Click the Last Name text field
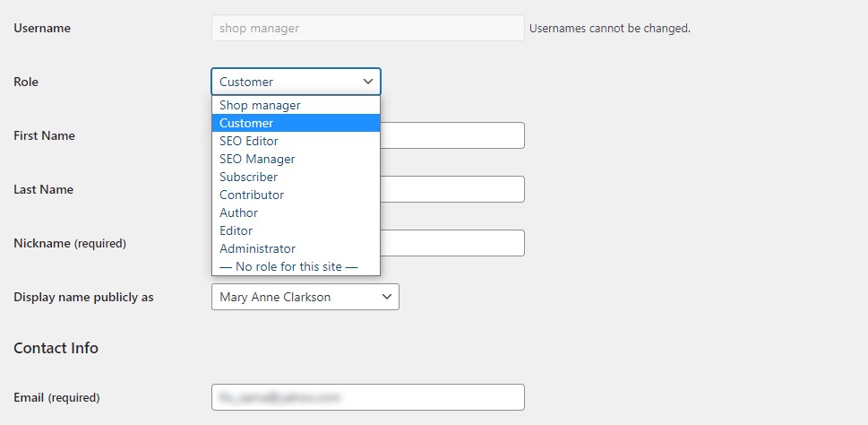 [x=452, y=189]
